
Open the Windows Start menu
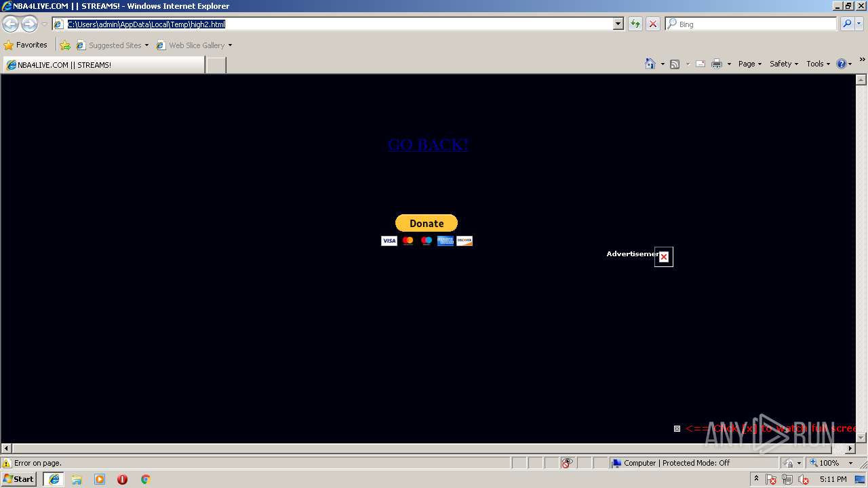(19, 479)
